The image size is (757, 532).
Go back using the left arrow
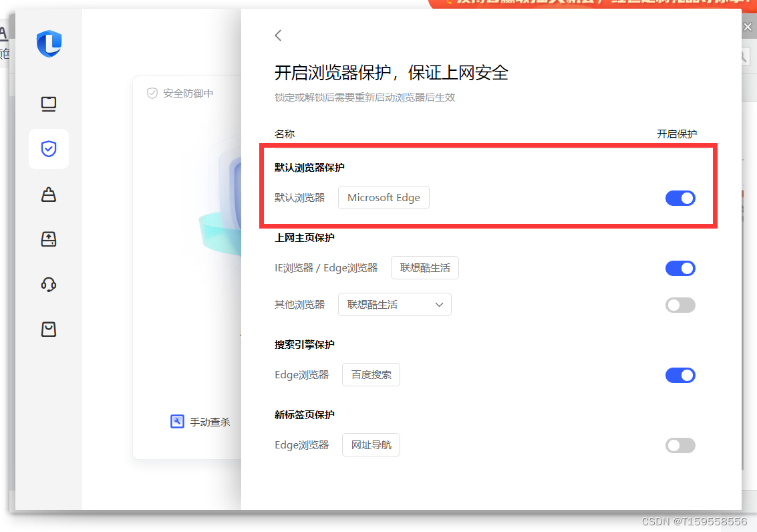278,35
